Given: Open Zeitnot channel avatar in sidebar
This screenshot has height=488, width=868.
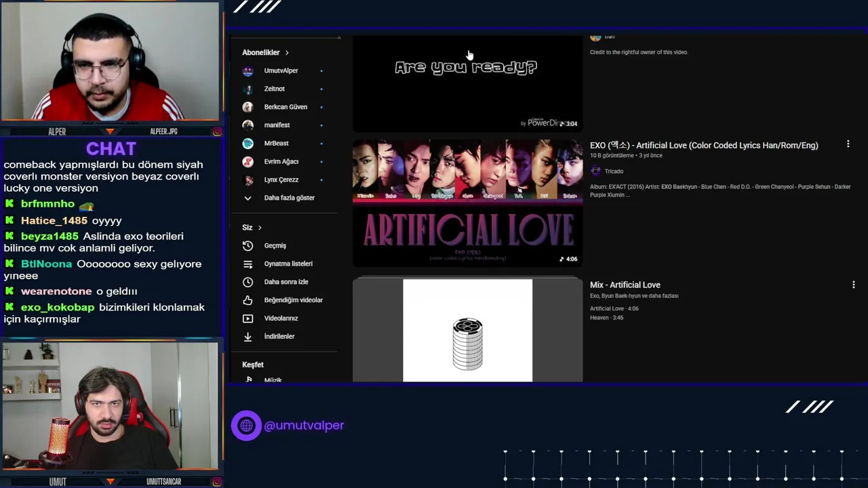Looking at the screenshot, I should tap(248, 89).
